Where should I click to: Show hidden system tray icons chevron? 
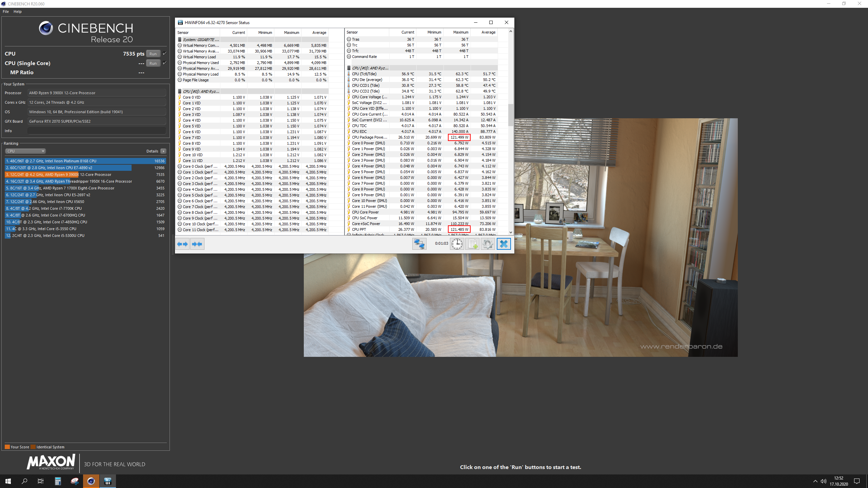point(815,481)
